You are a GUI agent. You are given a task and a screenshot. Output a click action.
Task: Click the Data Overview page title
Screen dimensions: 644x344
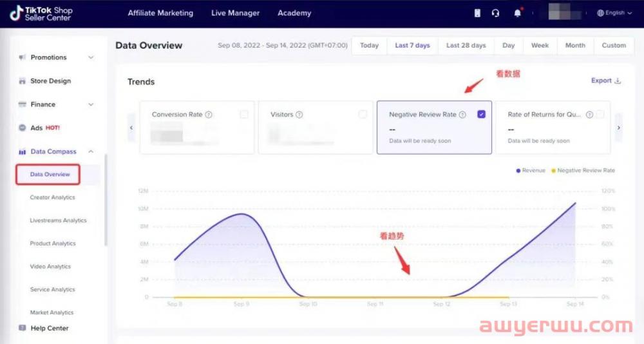point(149,45)
